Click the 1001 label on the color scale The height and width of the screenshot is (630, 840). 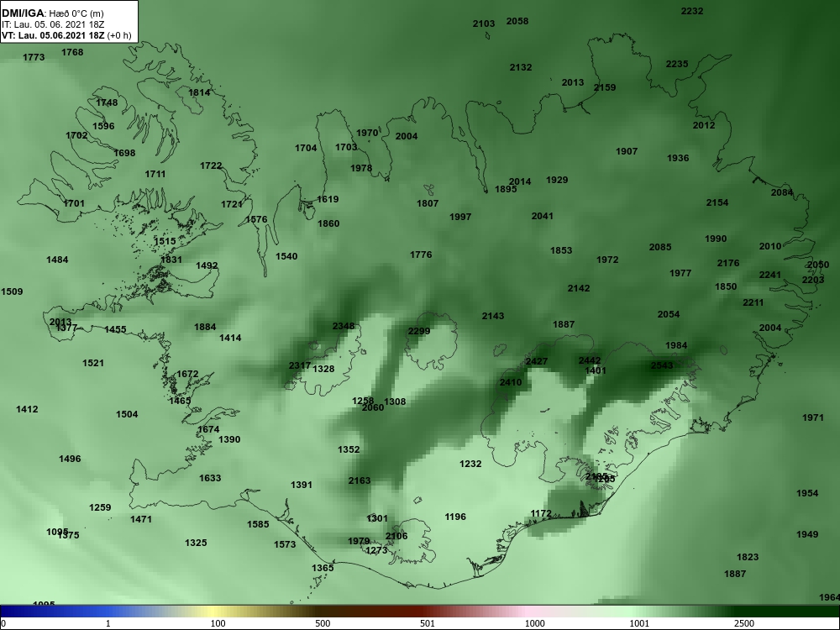[x=639, y=623]
